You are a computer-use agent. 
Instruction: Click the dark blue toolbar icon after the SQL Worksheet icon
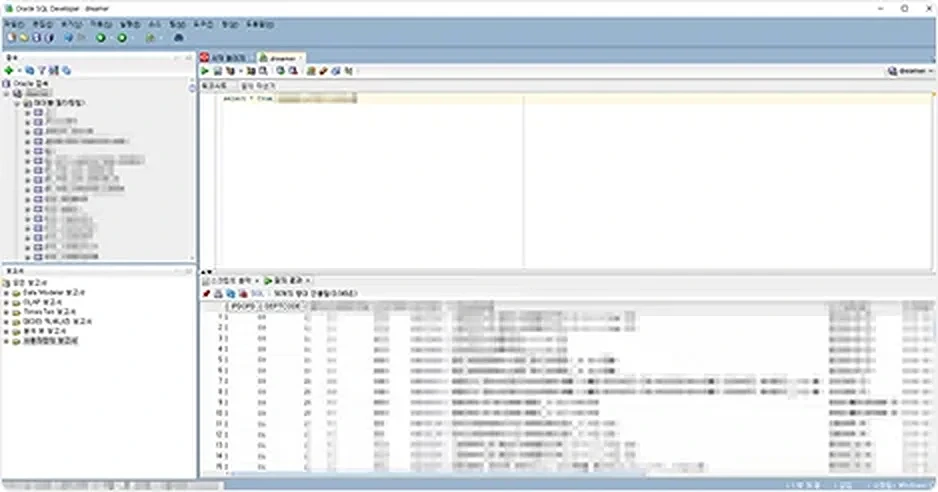tap(178, 38)
